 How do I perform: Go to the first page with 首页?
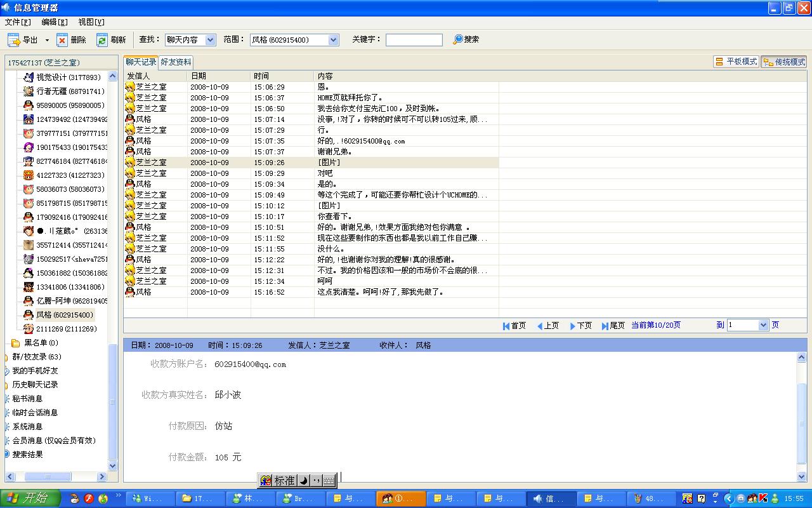coord(514,325)
